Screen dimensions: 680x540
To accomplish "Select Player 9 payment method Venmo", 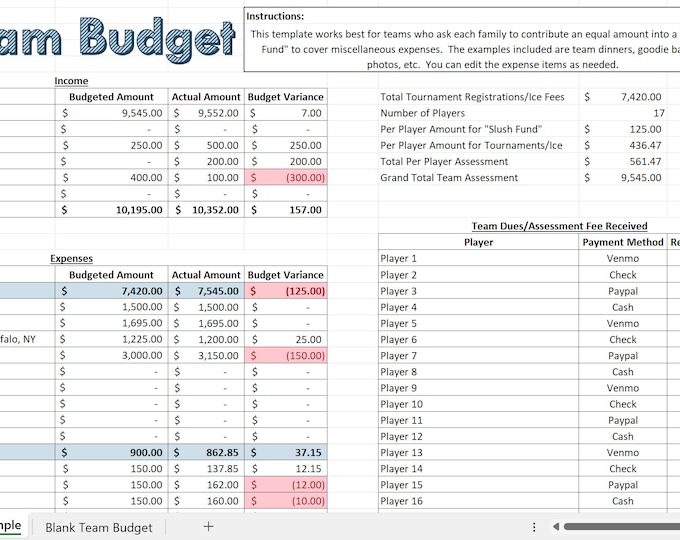I will [x=623, y=388].
